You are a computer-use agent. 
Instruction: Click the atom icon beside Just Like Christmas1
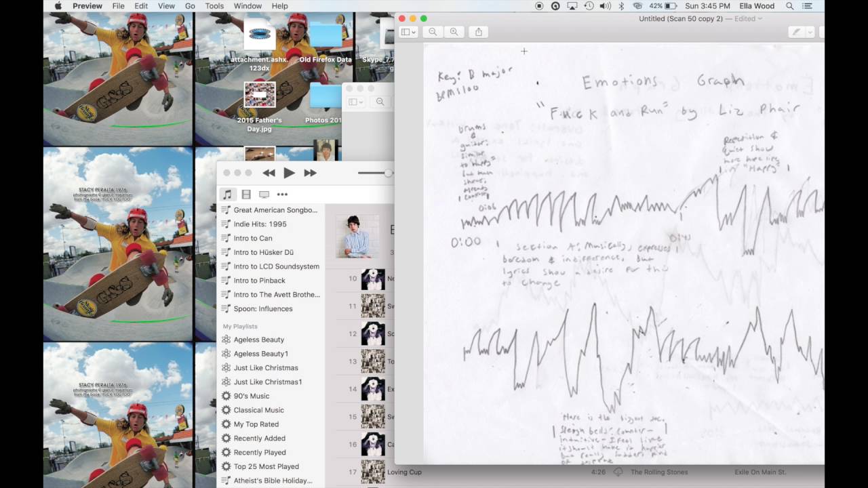tap(226, 382)
